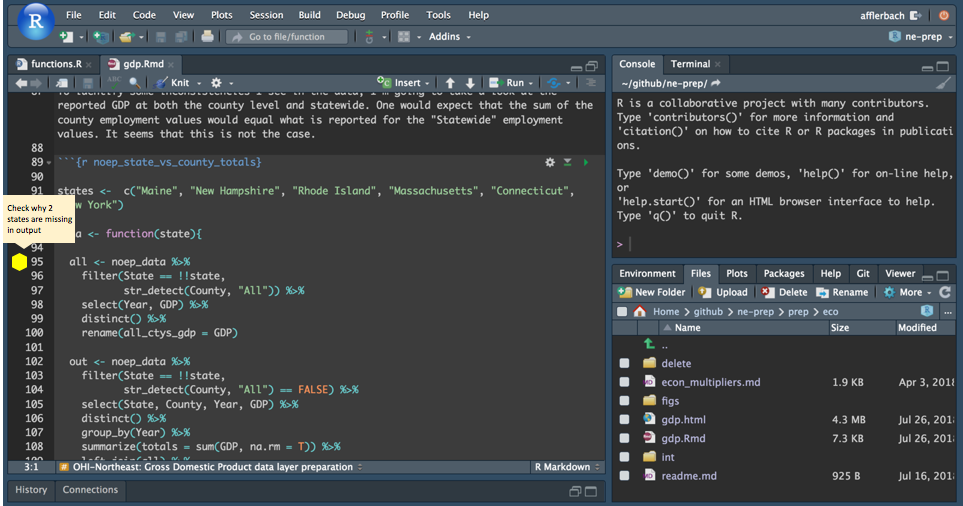
Task: Click the Delete button in Files pane
Action: [x=784, y=292]
